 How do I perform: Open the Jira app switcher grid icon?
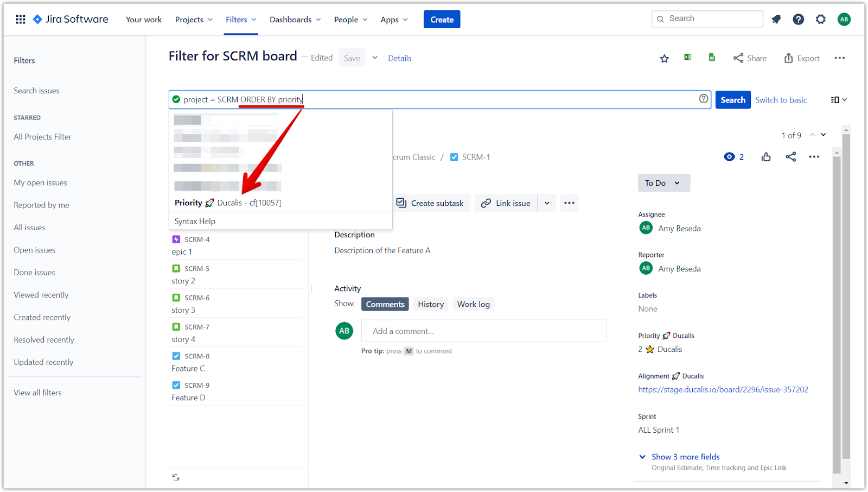[21, 18]
